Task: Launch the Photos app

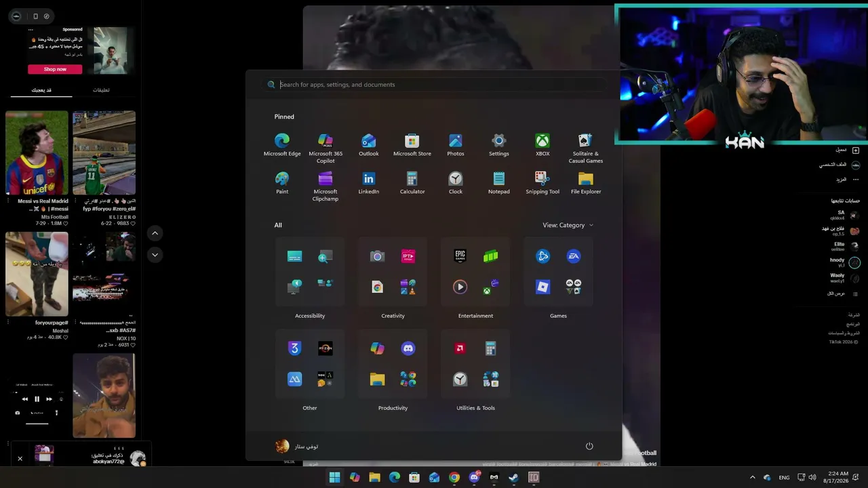Action: point(456,145)
